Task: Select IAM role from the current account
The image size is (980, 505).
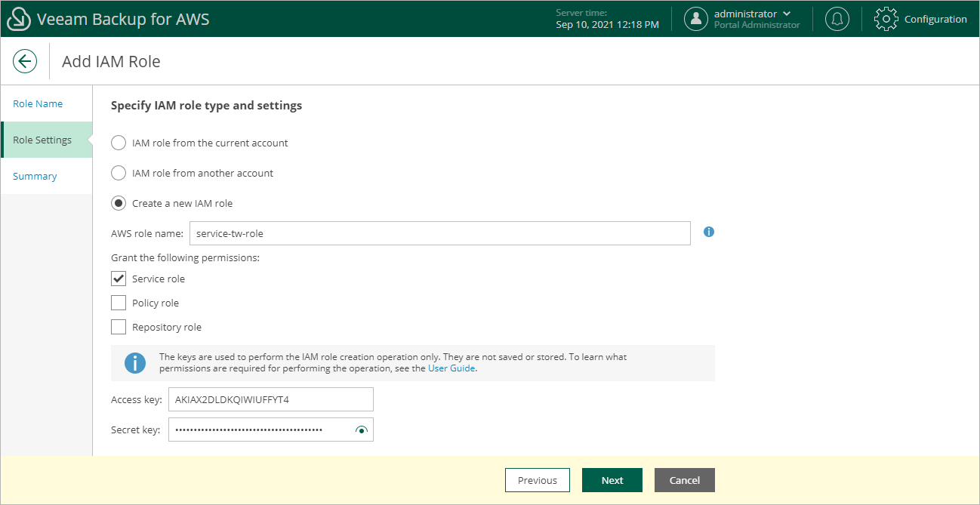Action: pos(119,143)
